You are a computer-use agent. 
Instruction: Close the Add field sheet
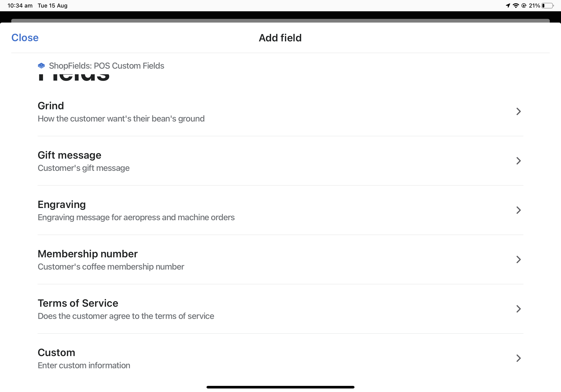pos(25,38)
